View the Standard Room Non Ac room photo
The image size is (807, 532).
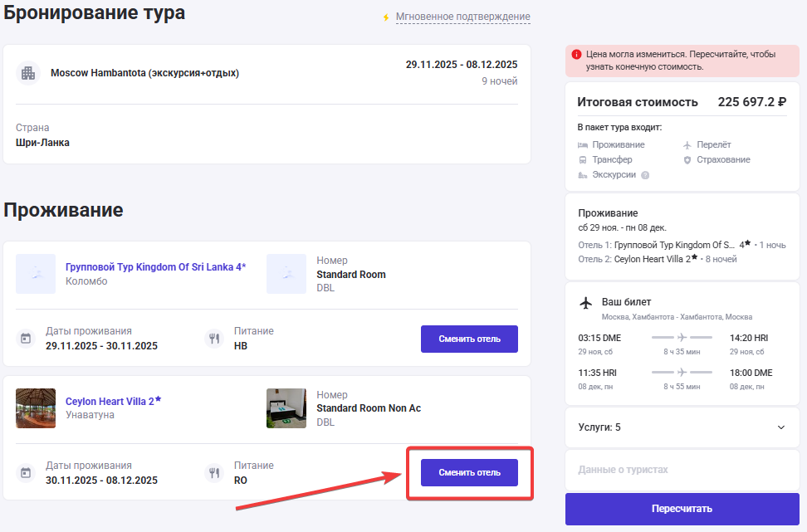pyautogui.click(x=286, y=408)
